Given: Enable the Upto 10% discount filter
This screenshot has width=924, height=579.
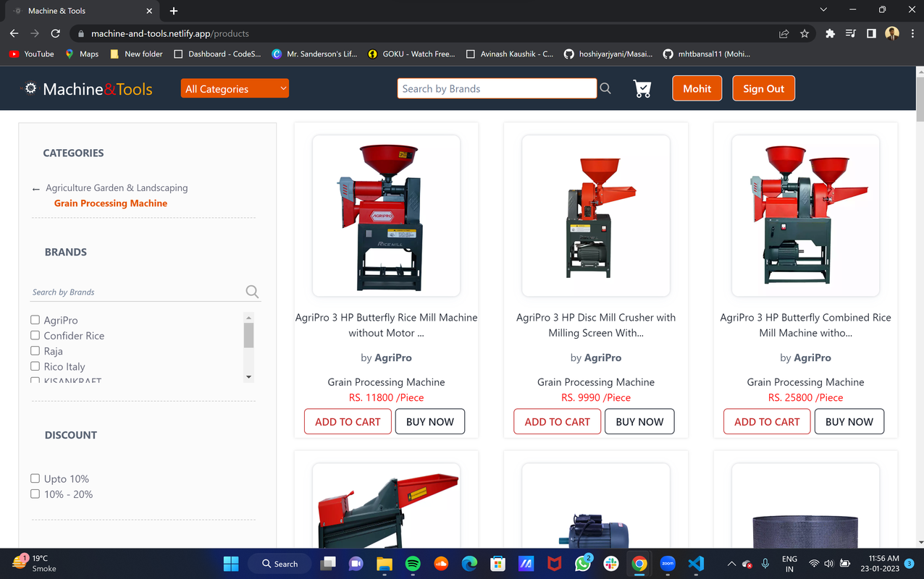Looking at the screenshot, I should (x=35, y=478).
